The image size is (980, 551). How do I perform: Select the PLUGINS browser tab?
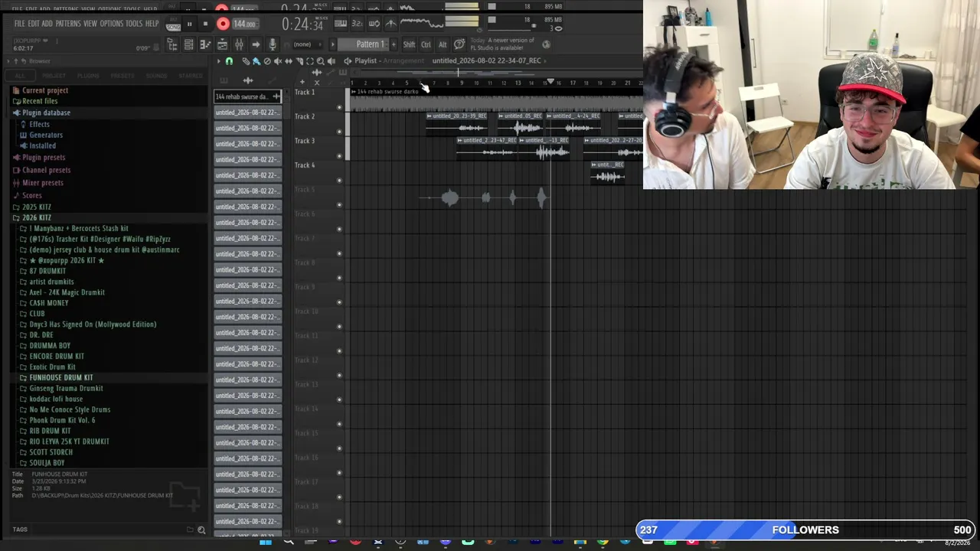[88, 76]
